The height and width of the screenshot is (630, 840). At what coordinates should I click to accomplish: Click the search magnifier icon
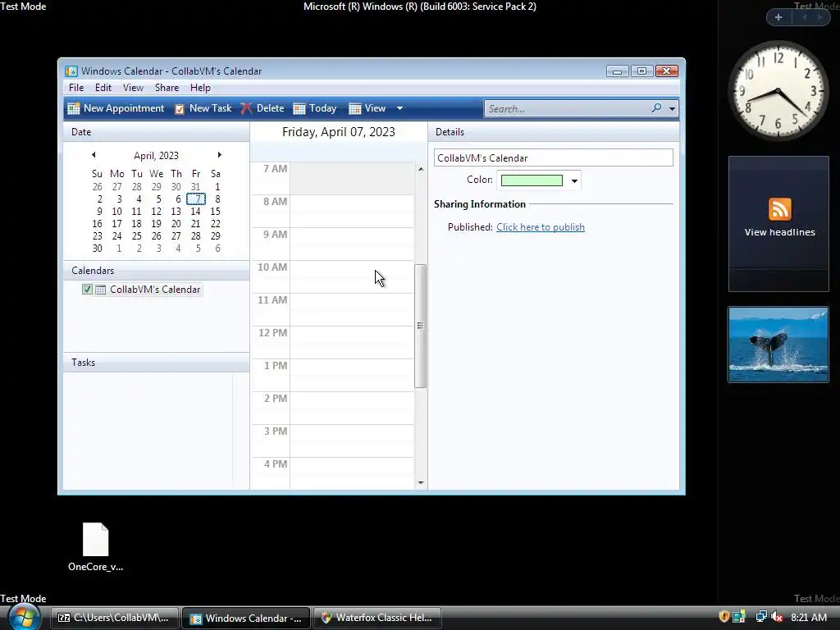point(657,108)
